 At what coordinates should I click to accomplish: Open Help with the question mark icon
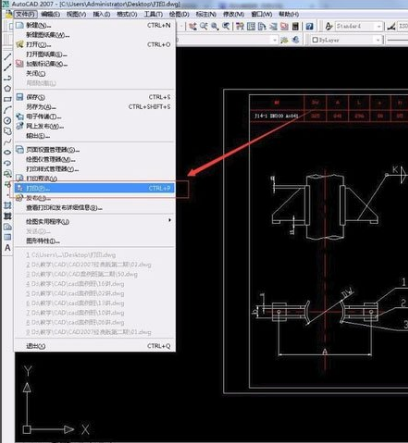click(x=309, y=26)
